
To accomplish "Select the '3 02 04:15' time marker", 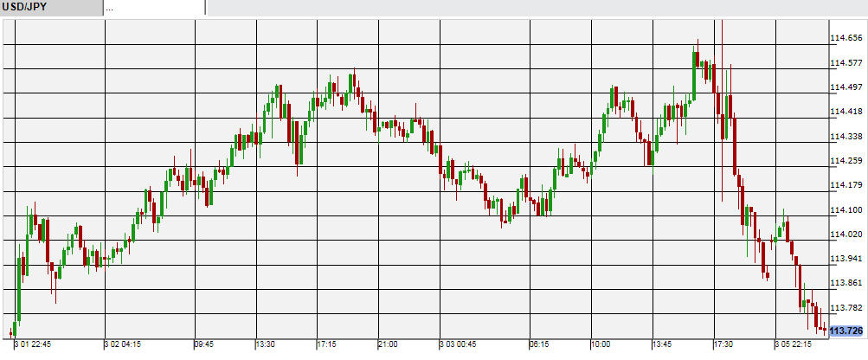I will (123, 344).
